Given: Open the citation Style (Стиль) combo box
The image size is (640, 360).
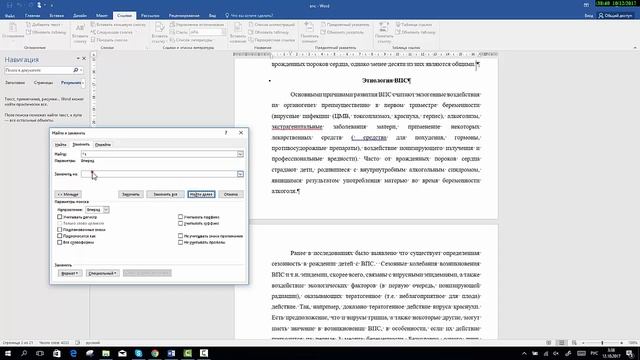Looking at the screenshot, I should pyautogui.click(x=207, y=32).
